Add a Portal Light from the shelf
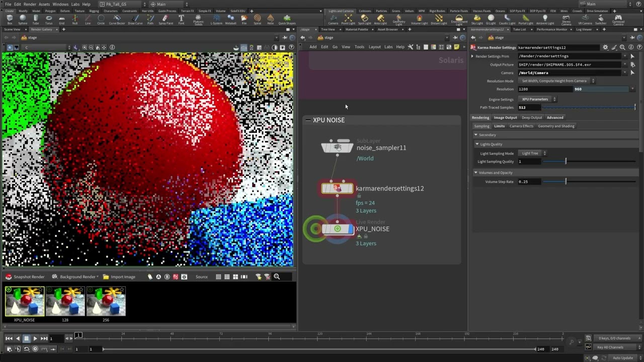This screenshot has height=362, width=644. [x=526, y=20]
